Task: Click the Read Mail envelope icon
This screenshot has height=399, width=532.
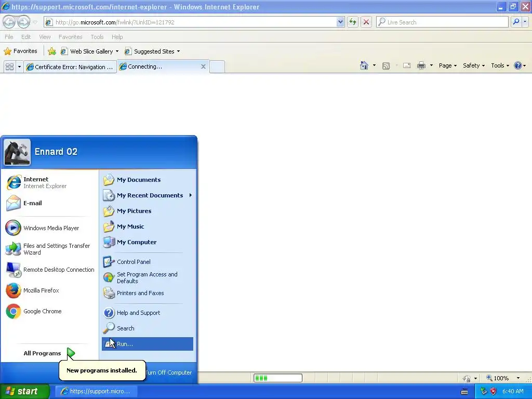Action: [x=407, y=66]
